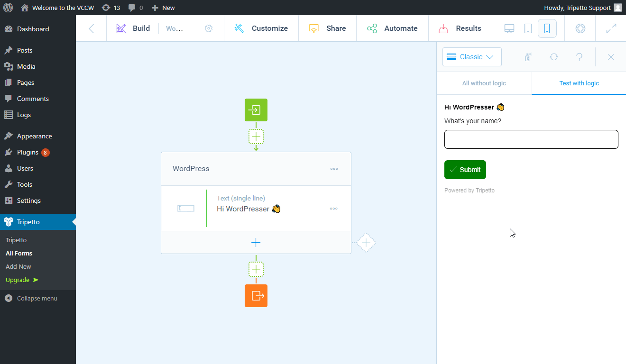Open the 13 pending updates indicator
This screenshot has height=364, width=626.
[111, 8]
